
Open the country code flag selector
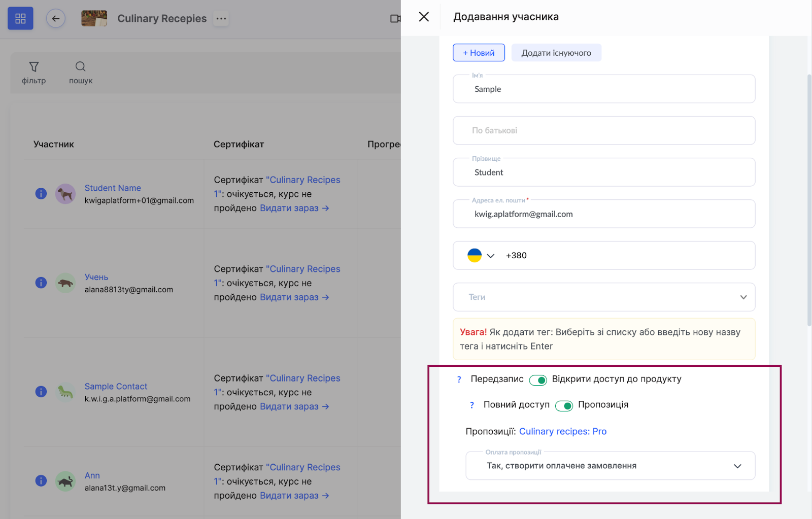pos(480,256)
